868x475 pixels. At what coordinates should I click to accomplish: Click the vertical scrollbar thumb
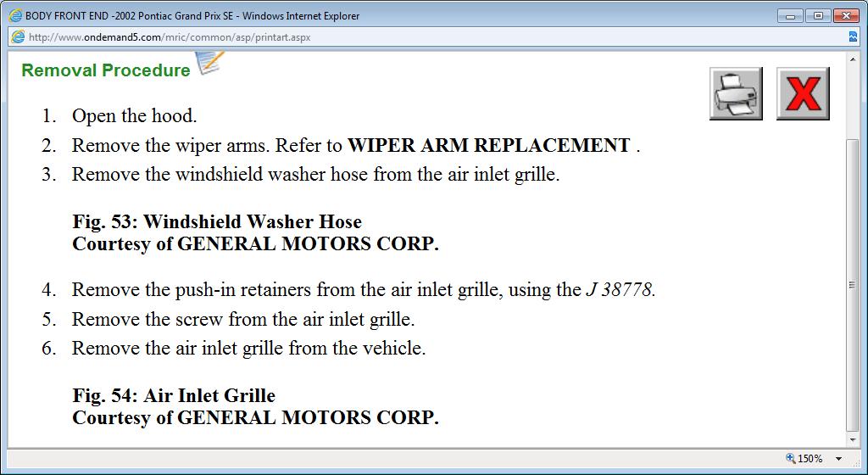coord(853,285)
